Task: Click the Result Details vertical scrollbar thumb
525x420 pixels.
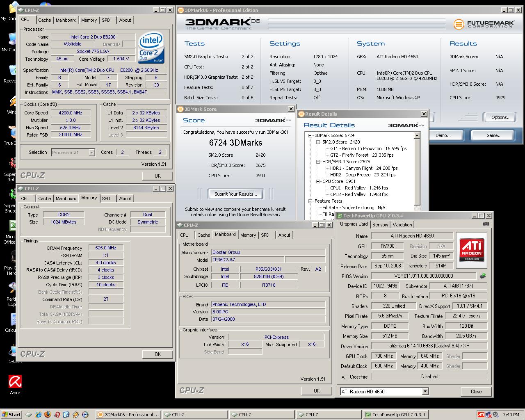Action: coord(417,172)
